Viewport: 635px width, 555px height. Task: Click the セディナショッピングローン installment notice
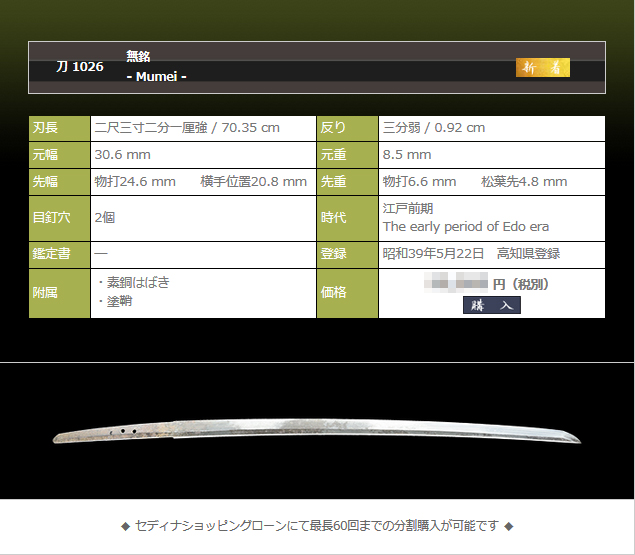click(x=317, y=526)
